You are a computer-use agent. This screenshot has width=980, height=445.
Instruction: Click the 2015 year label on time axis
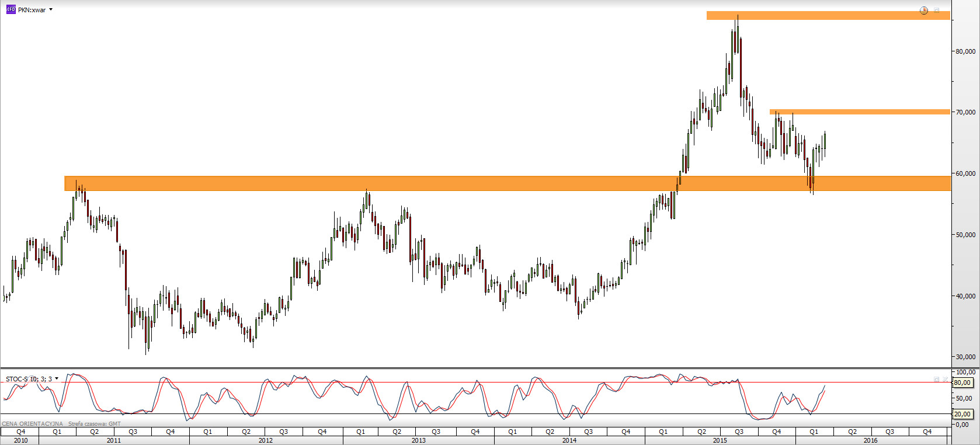click(x=720, y=440)
